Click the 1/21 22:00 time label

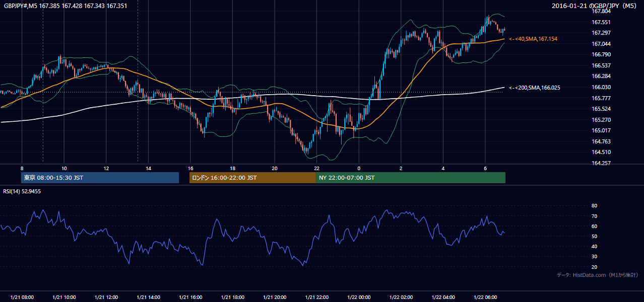pos(317,297)
